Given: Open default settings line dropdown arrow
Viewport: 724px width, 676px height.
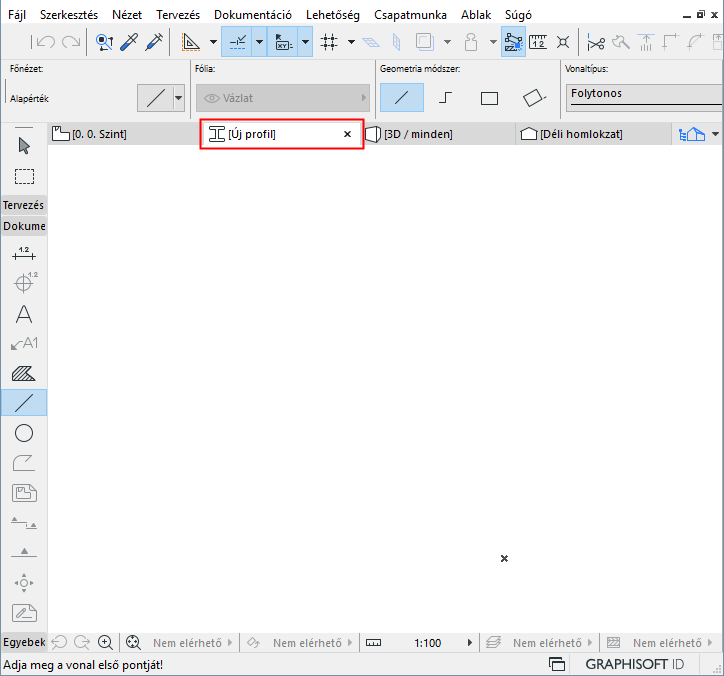Looking at the screenshot, I should pos(179,98).
